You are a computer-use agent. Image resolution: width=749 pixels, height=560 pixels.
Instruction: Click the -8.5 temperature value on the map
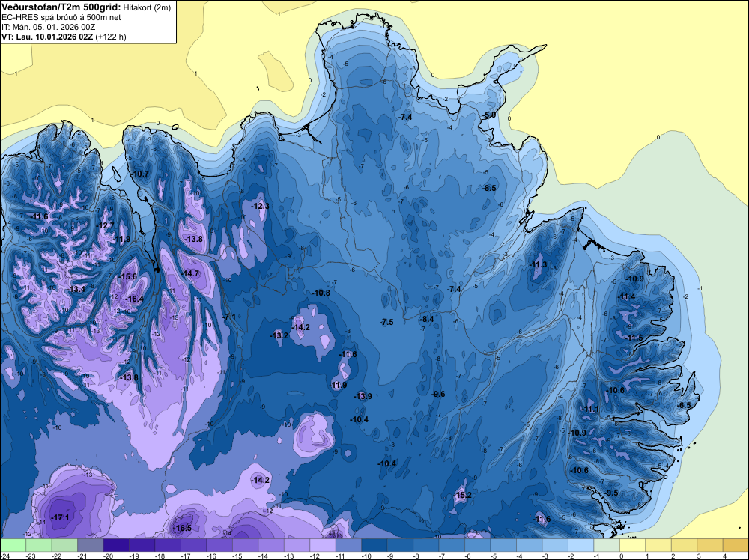pyautogui.click(x=489, y=188)
